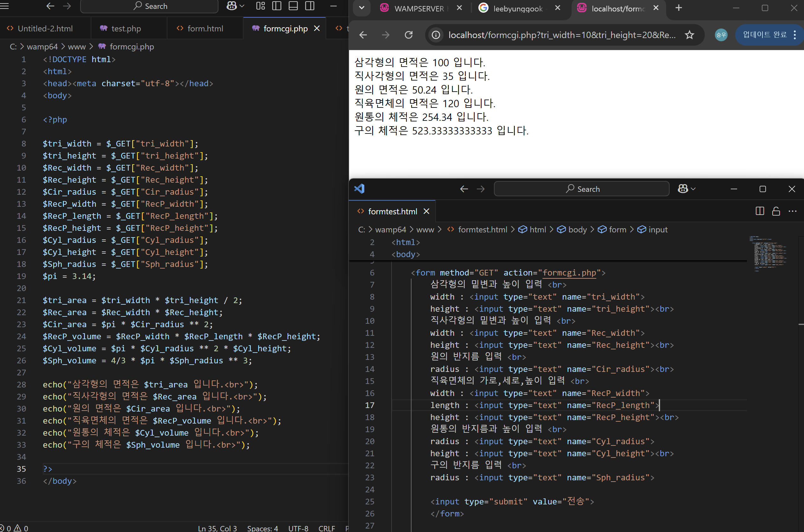
Task: Open a new Chrome tab
Action: pos(678,8)
